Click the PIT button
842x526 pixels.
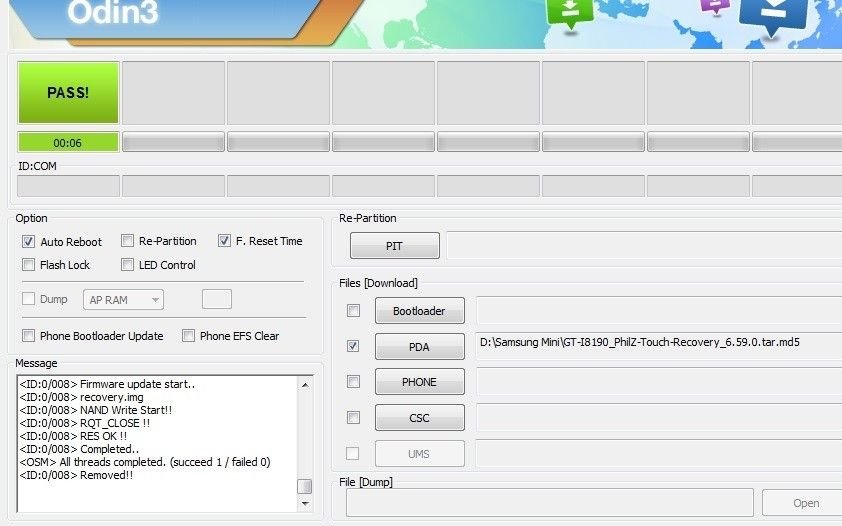click(395, 246)
